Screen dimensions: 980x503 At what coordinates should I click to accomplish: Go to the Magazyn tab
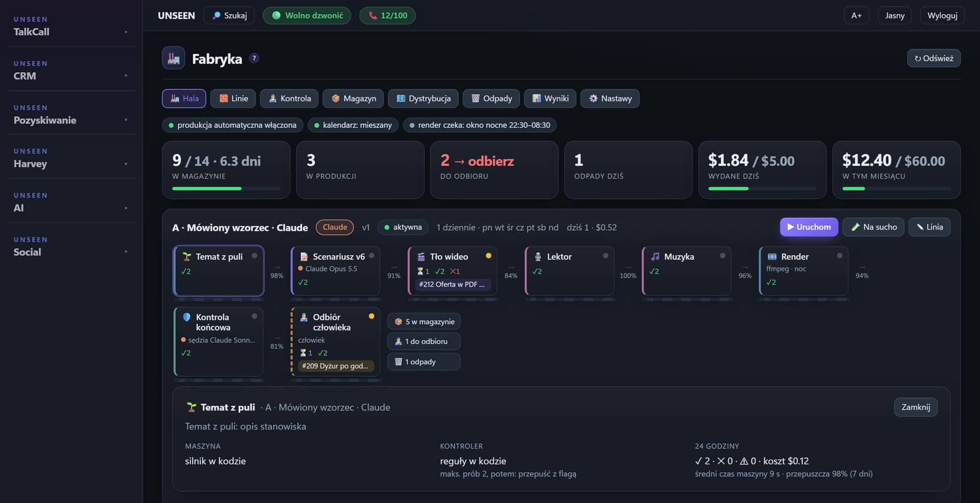(353, 99)
